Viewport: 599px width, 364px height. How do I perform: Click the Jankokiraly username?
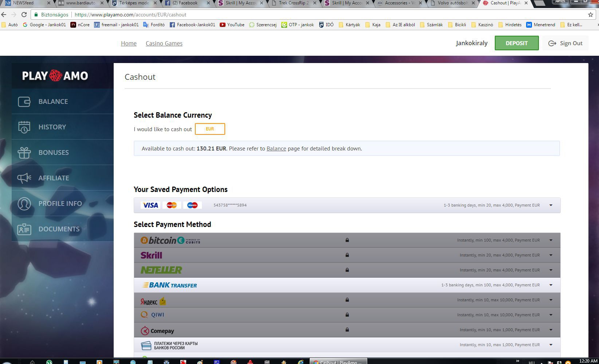471,43
